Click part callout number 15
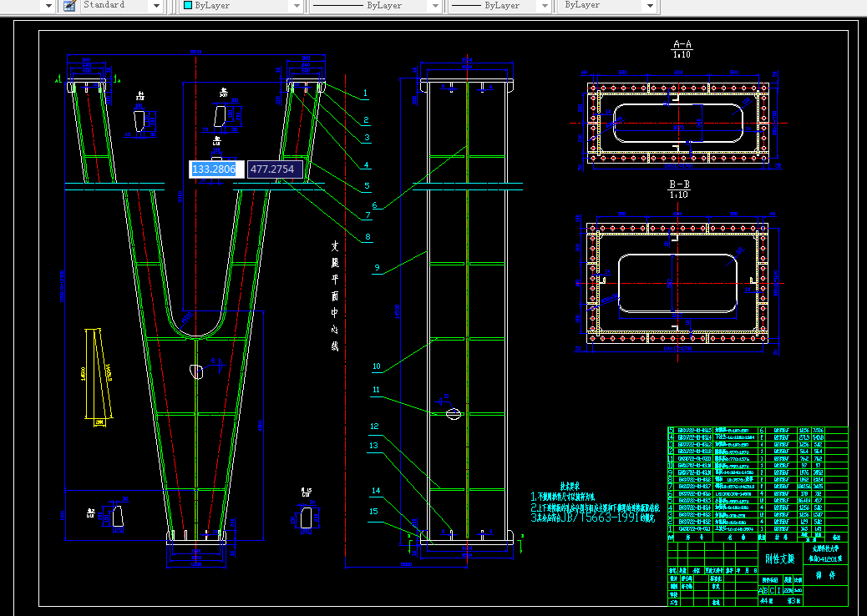The height and width of the screenshot is (616, 867). point(374,511)
